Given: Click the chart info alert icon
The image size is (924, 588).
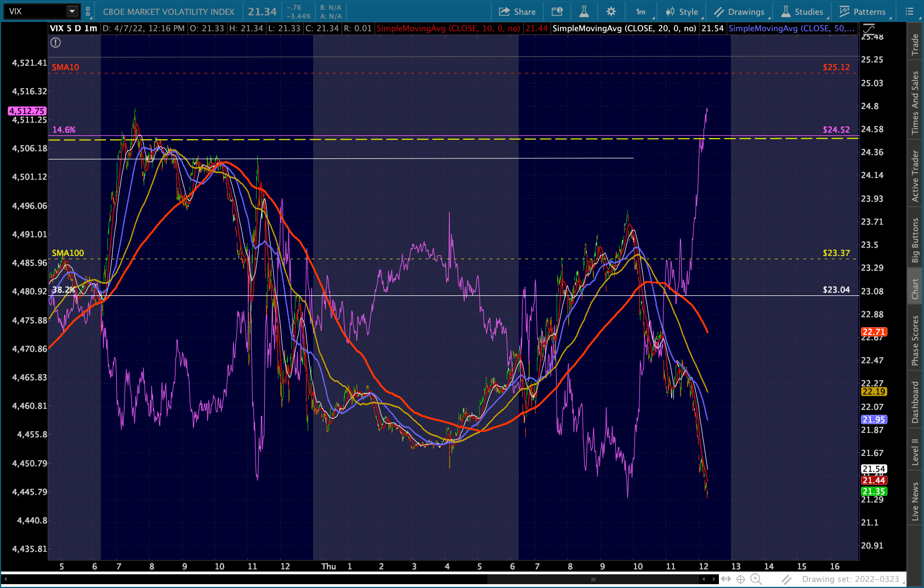Looking at the screenshot, I should point(55,43).
